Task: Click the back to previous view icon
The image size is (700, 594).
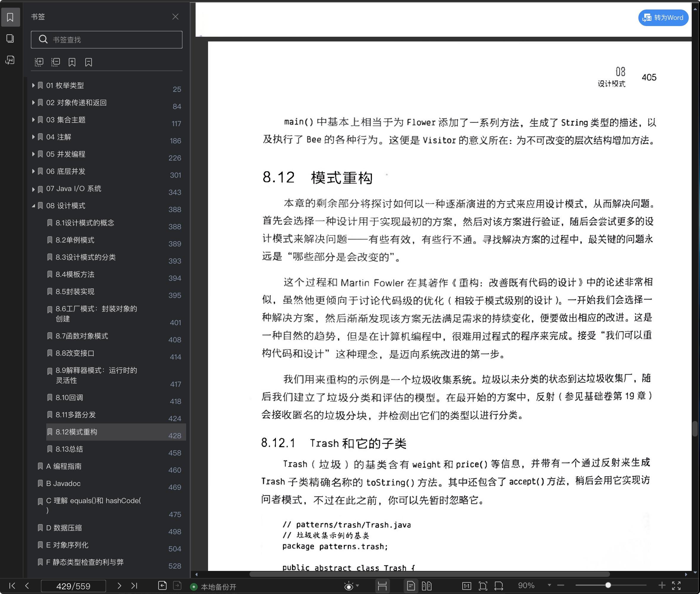Action: pyautogui.click(x=162, y=586)
